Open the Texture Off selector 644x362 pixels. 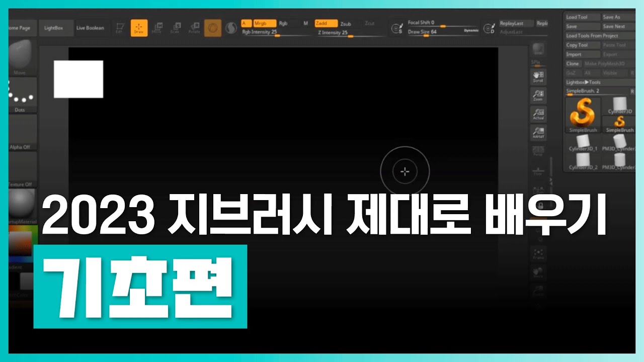coord(23,169)
